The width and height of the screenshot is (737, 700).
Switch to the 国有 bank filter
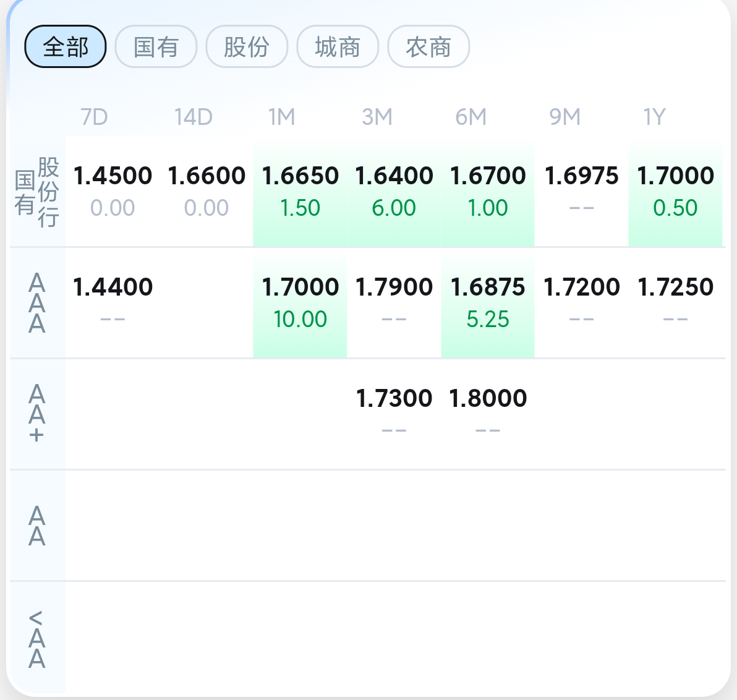[156, 46]
